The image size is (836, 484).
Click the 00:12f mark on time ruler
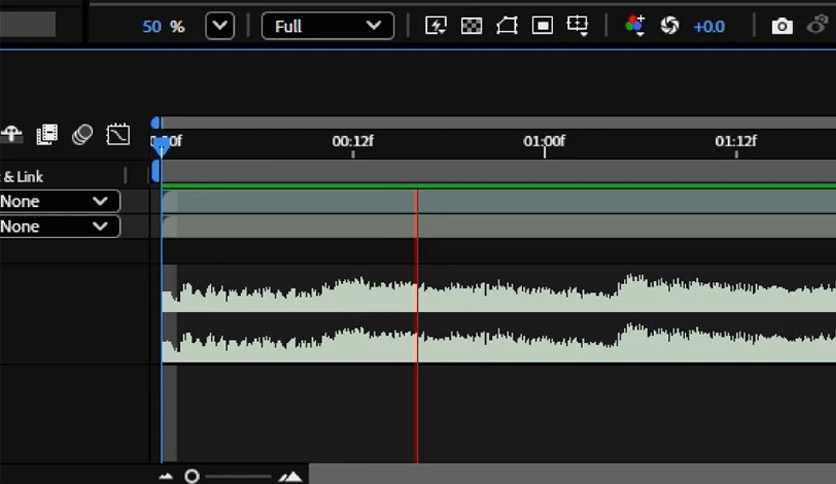click(x=352, y=141)
